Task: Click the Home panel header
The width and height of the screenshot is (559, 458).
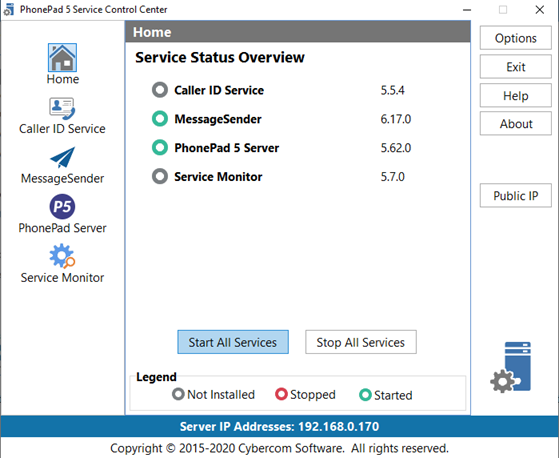Action: [298, 32]
